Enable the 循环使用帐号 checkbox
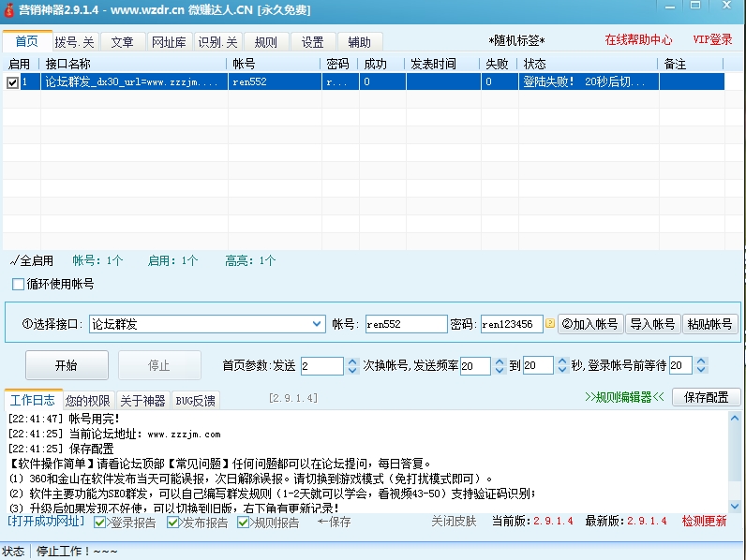This screenshot has width=746, height=560. click(18, 285)
